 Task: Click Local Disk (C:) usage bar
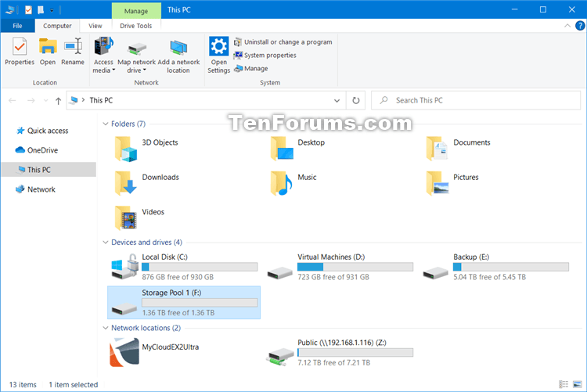200,267
